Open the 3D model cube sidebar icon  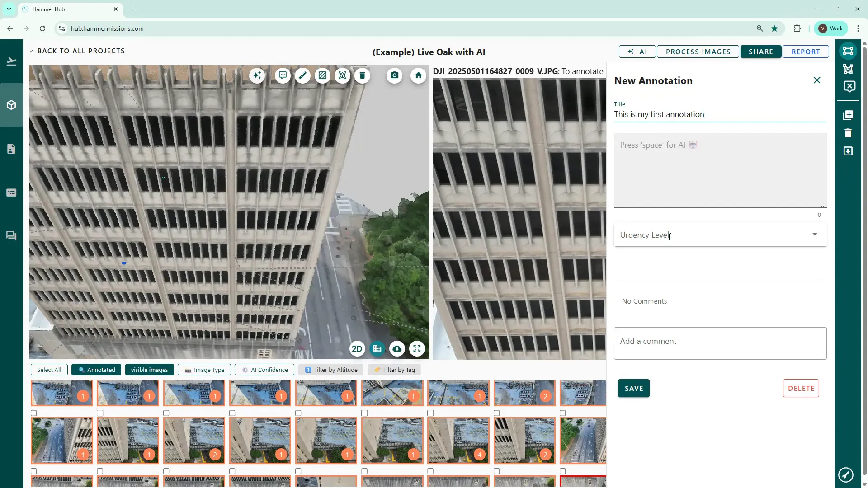tap(11, 105)
